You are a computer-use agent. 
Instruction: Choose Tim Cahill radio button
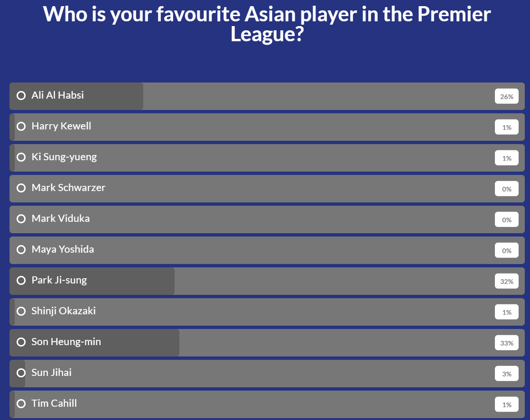[x=21, y=403]
